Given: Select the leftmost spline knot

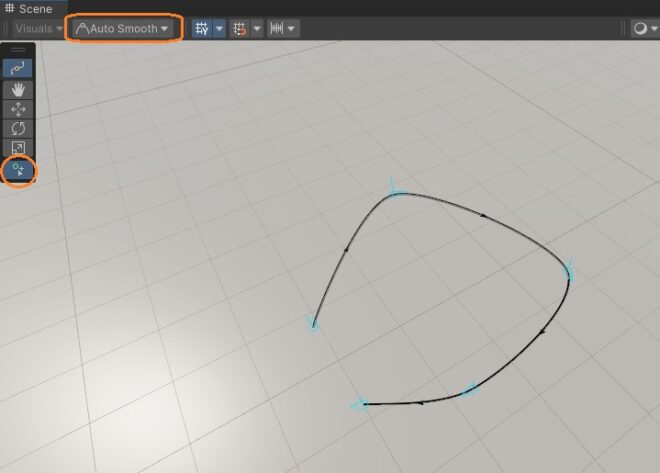Looking at the screenshot, I should [x=313, y=324].
